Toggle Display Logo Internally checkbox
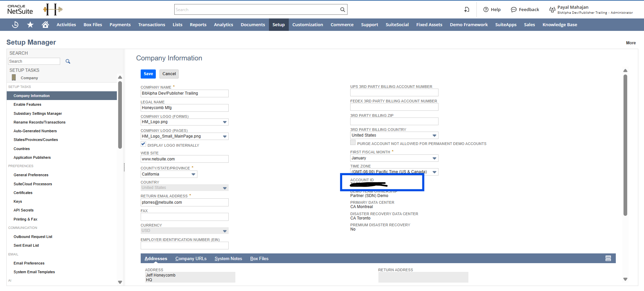Viewport: 644px width, 291px height. click(143, 144)
